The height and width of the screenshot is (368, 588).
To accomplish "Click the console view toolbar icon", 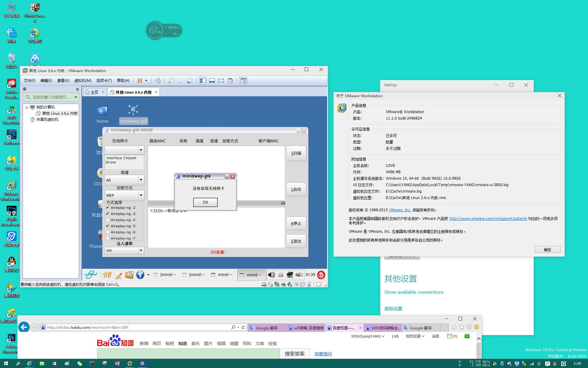I will click(243, 81).
